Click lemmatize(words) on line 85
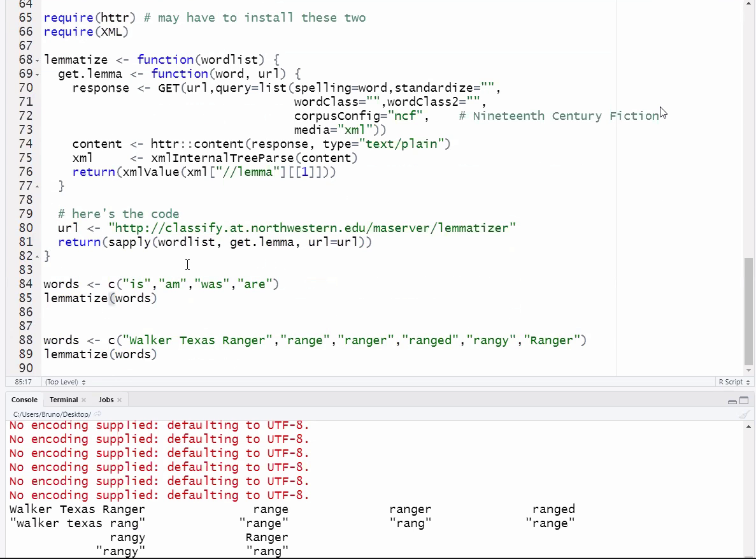This screenshot has height=559, width=756. pos(100,298)
